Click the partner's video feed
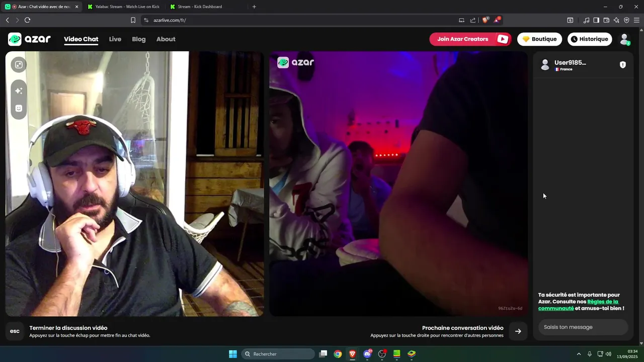 click(398, 184)
